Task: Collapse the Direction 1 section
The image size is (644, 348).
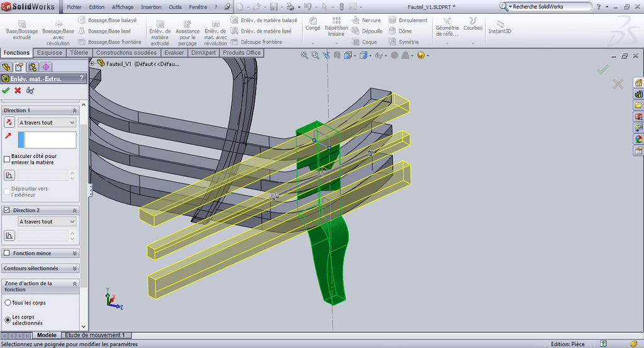Action: (x=75, y=111)
